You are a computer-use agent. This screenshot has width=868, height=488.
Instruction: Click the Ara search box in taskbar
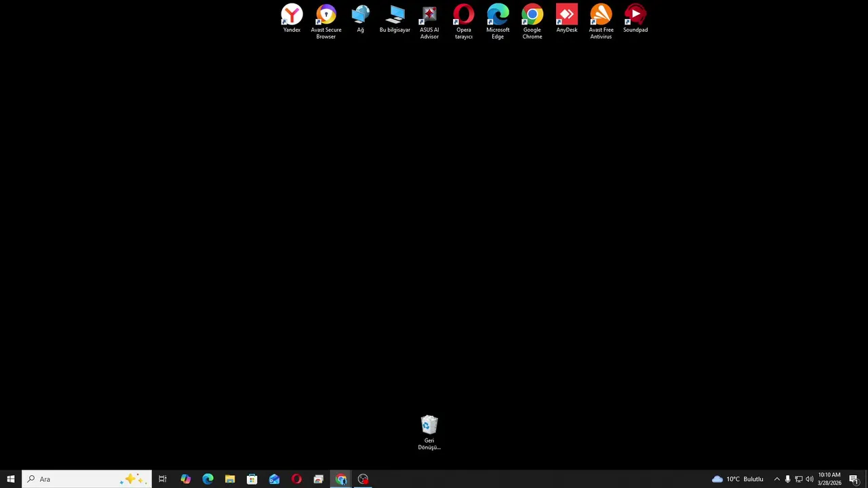point(87,479)
